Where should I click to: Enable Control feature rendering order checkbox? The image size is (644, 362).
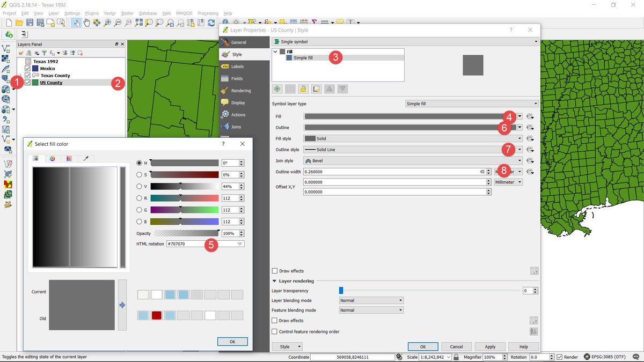tap(275, 331)
